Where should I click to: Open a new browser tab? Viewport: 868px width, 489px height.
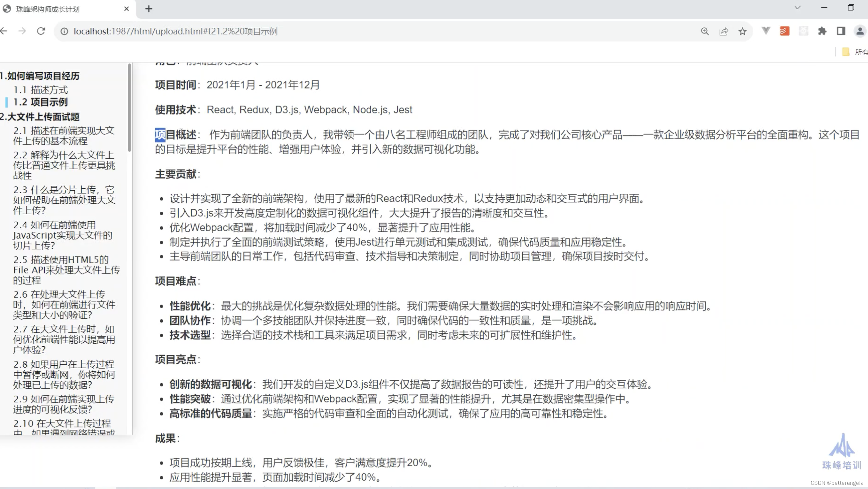[149, 9]
